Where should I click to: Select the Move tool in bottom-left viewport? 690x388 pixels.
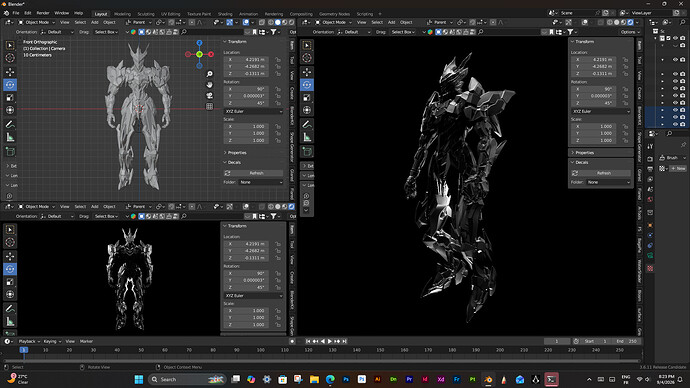pos(10,256)
